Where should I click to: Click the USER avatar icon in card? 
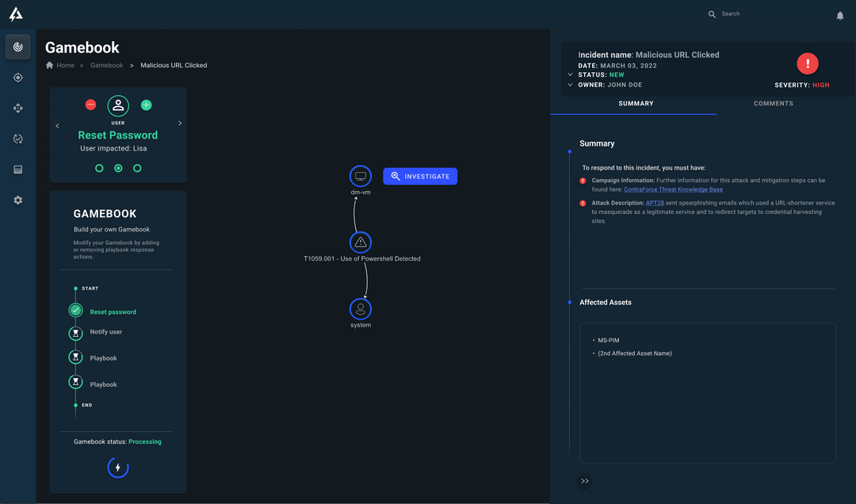pyautogui.click(x=118, y=106)
